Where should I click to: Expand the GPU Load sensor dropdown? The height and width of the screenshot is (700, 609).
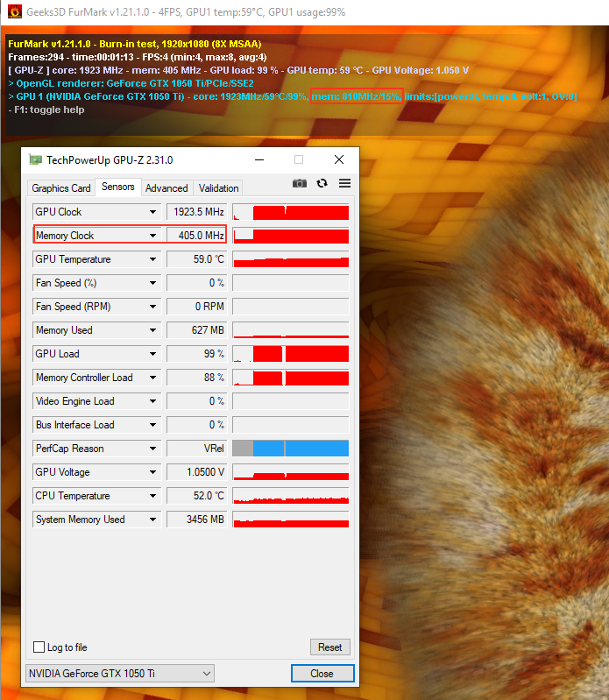tap(152, 354)
